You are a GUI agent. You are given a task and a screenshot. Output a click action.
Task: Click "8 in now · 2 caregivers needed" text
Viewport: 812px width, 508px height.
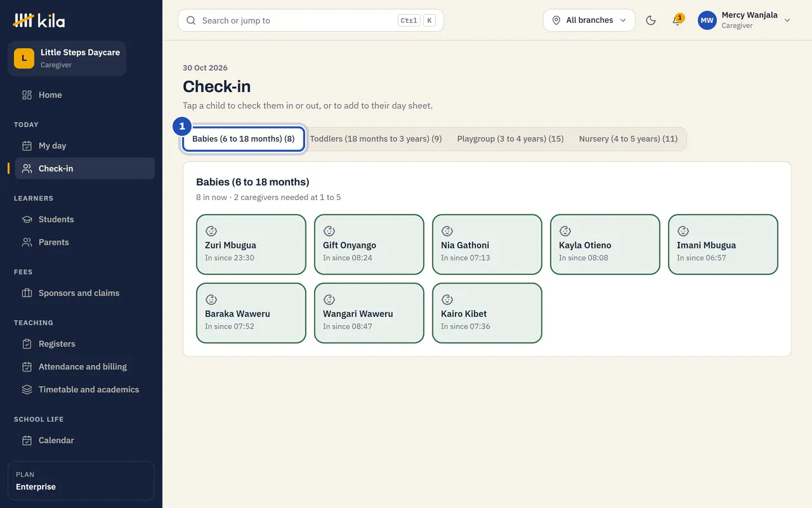coord(268,197)
